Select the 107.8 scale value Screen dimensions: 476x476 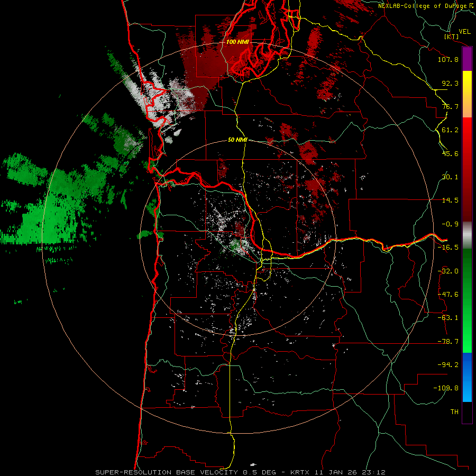click(x=448, y=59)
